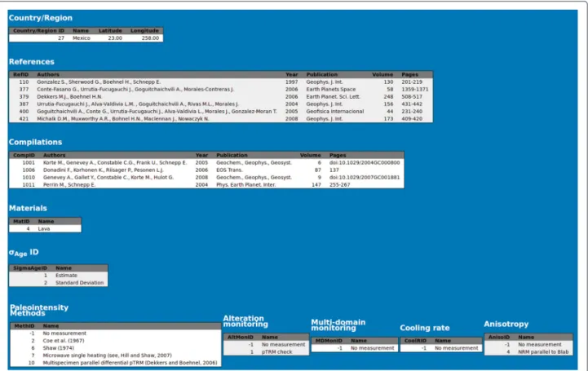Select No measurement row under Multi-domain monitoring

[355, 348]
